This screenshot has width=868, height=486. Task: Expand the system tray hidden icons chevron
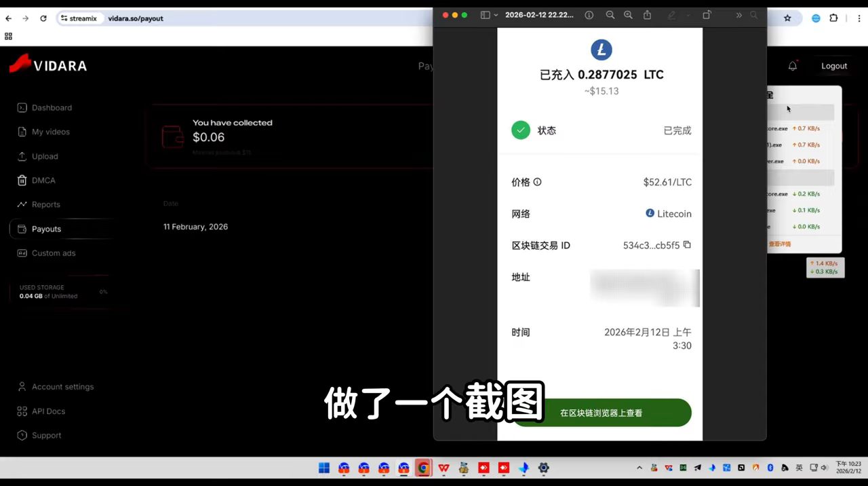pos(639,468)
